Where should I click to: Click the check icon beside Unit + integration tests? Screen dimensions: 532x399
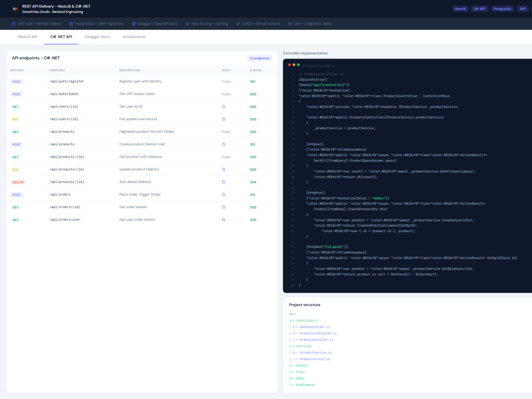click(290, 24)
